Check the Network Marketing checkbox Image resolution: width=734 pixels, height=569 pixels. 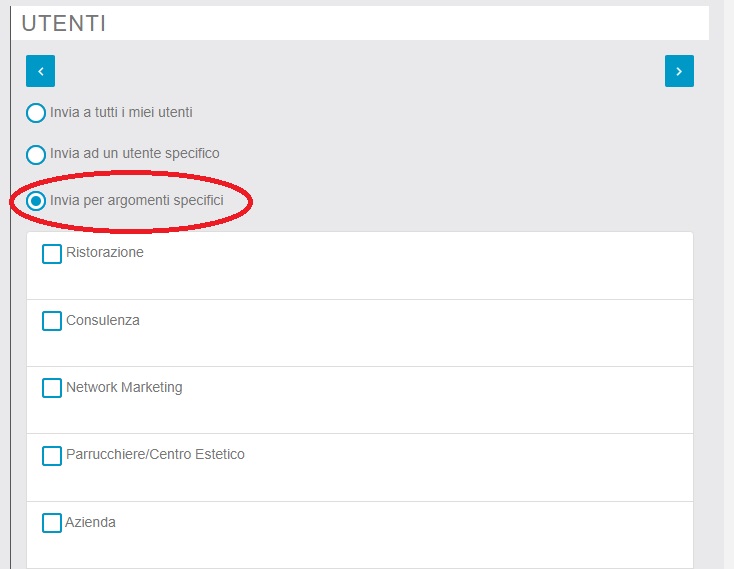click(x=52, y=388)
